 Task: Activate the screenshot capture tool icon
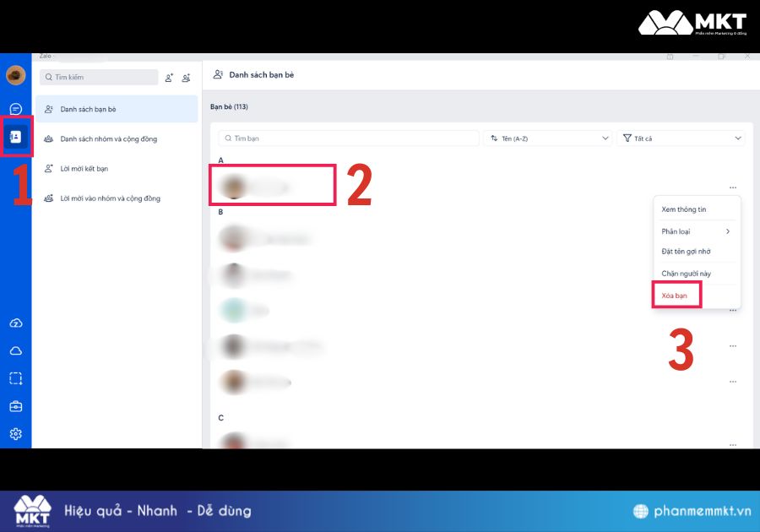15,378
